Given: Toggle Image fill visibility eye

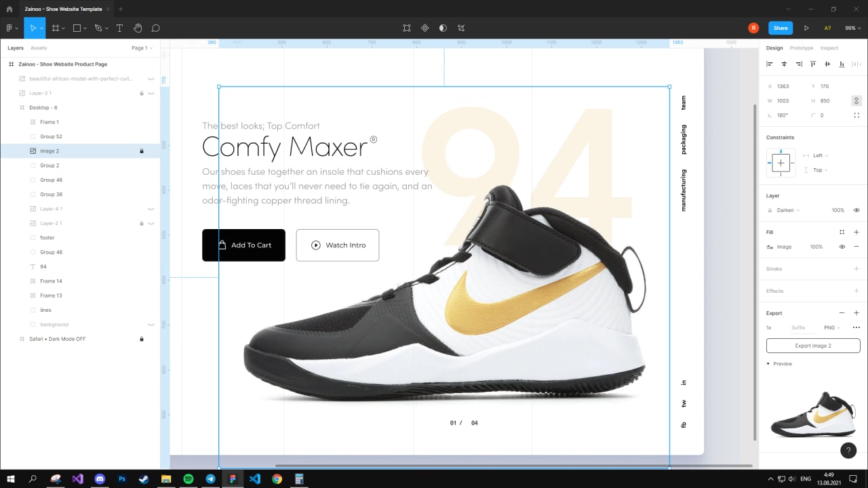Looking at the screenshot, I should click(842, 247).
